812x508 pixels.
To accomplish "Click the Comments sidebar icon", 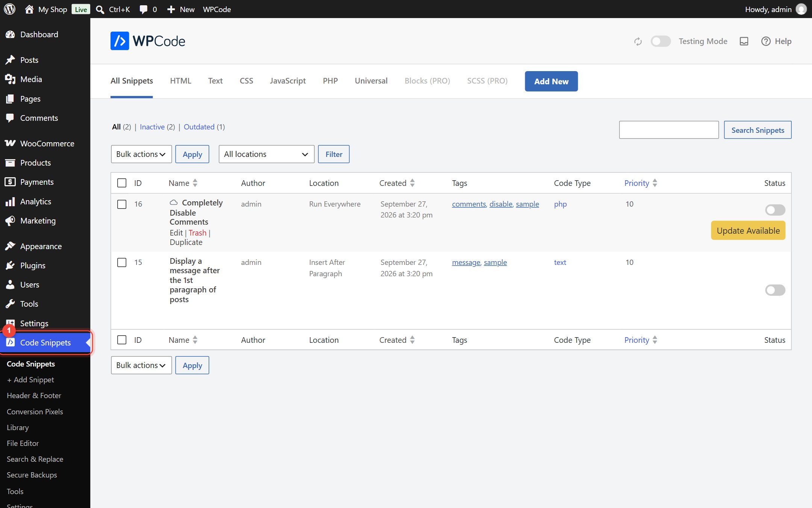I will point(10,118).
